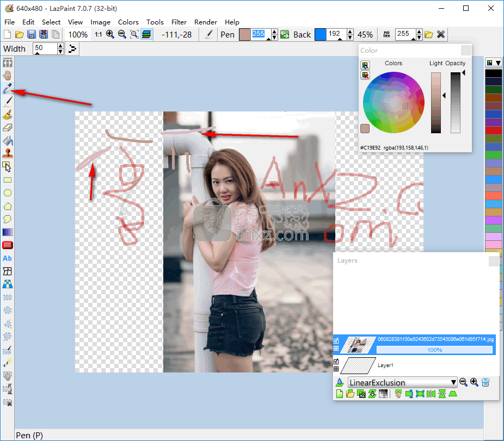Select the Edit shape pointer tool

(7, 167)
